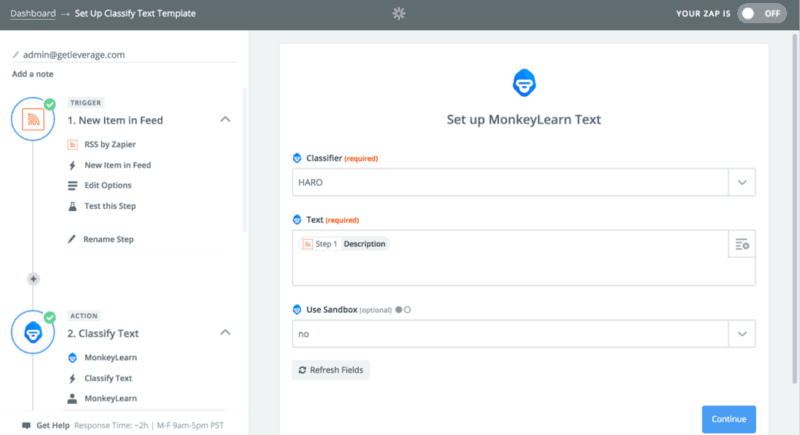This screenshot has height=435, width=800.
Task: Click large MonkeyLearn logo above setup title
Action: tap(524, 83)
